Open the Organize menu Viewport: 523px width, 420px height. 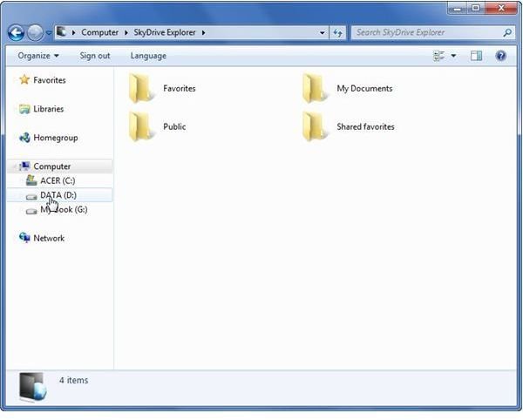point(38,56)
